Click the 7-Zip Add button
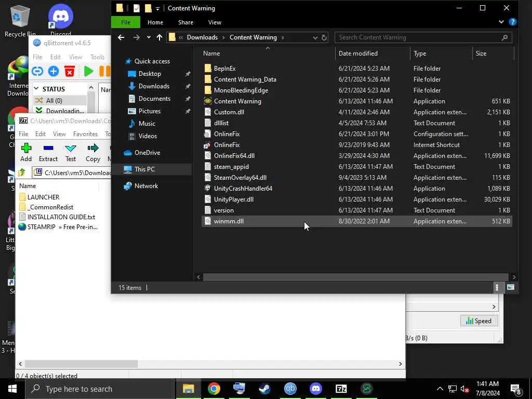The height and width of the screenshot is (399, 532). coord(26,152)
